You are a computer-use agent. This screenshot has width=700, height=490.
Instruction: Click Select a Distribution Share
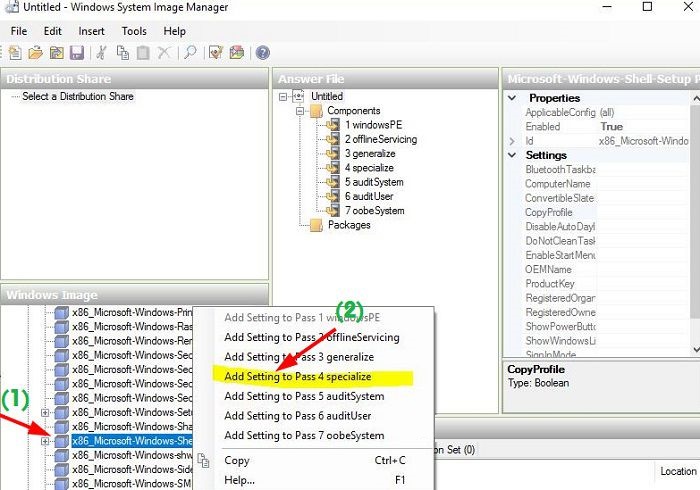tap(78, 96)
